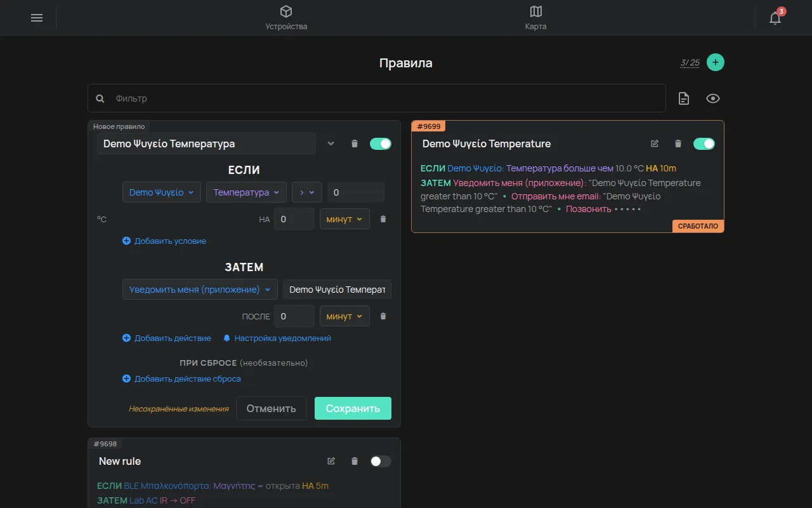The height and width of the screenshot is (508, 812).
Task: Collapse new rule with chevron arrow
Action: [x=331, y=144]
